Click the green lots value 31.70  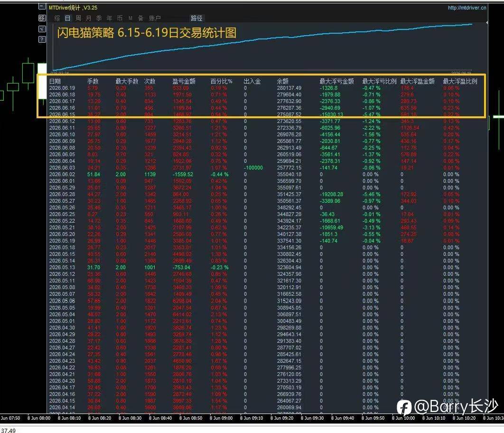(93, 268)
